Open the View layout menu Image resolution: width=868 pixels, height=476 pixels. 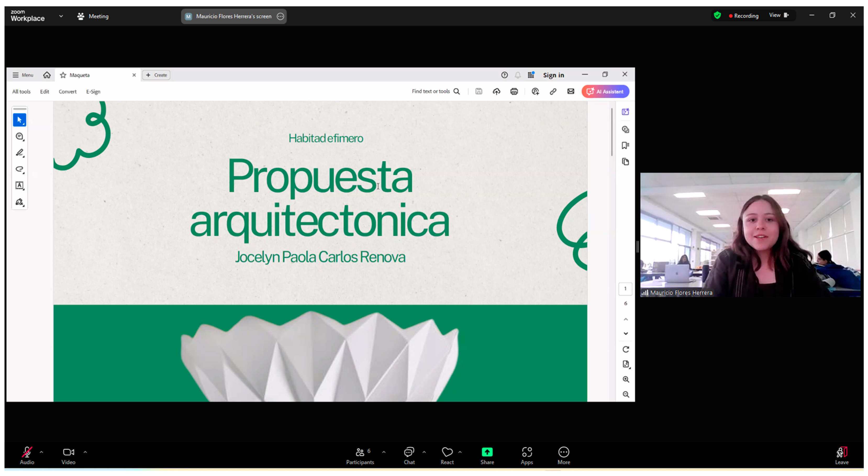coord(778,15)
